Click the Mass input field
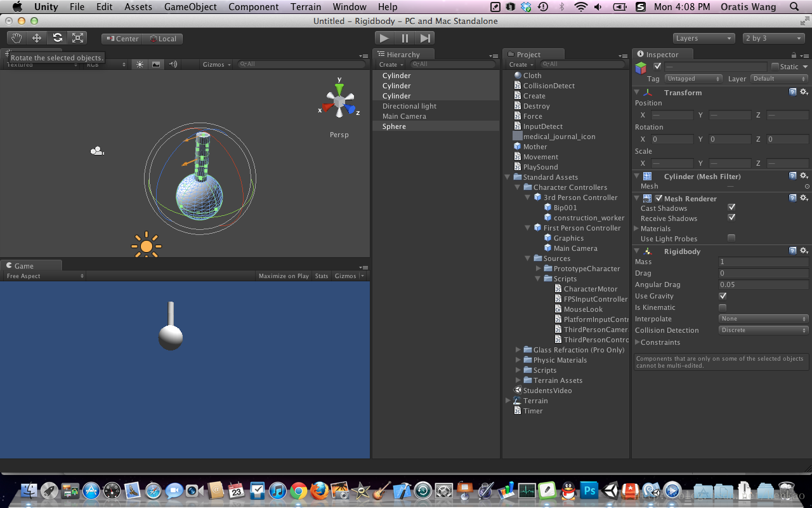Image resolution: width=812 pixels, height=508 pixels. tap(764, 262)
